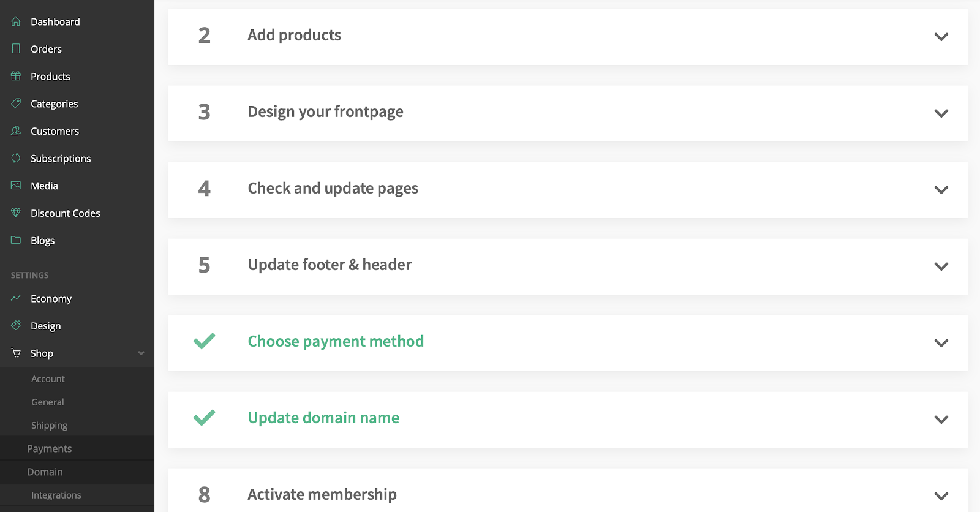The height and width of the screenshot is (512, 980).
Task: Expand the Update footer & header chevron
Action: click(x=941, y=266)
